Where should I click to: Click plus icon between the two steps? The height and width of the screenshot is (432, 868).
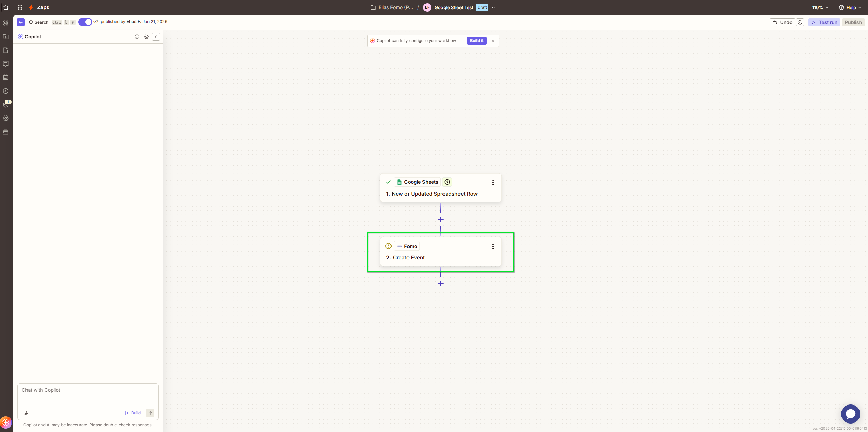coord(441,219)
